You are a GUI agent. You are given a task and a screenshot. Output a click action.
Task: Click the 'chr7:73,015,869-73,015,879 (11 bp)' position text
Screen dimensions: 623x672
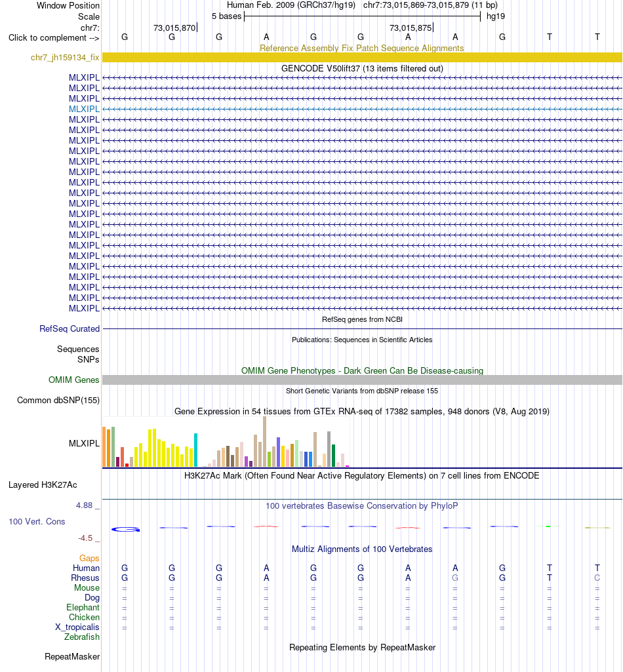(430, 5)
